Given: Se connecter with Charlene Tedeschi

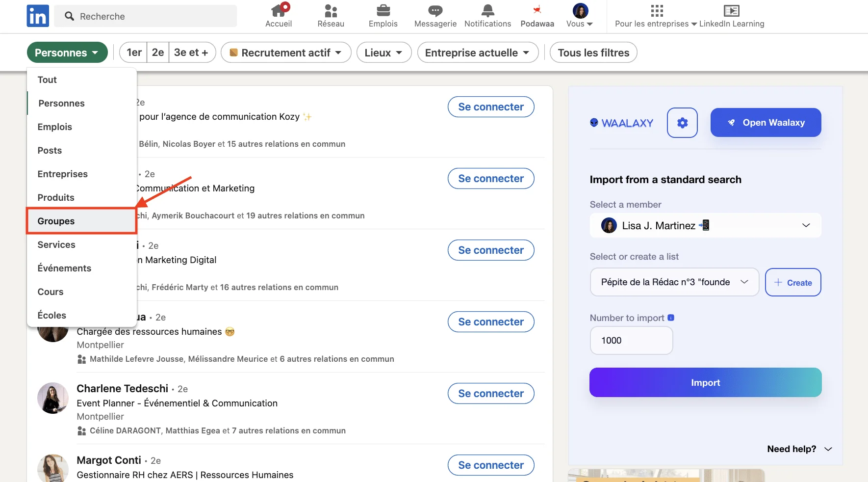Looking at the screenshot, I should 491,393.
